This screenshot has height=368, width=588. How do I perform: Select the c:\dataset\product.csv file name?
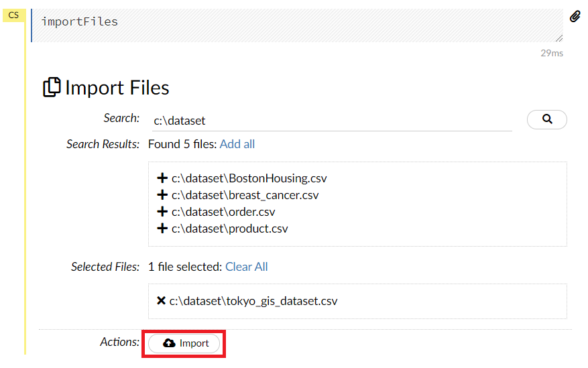tap(229, 229)
